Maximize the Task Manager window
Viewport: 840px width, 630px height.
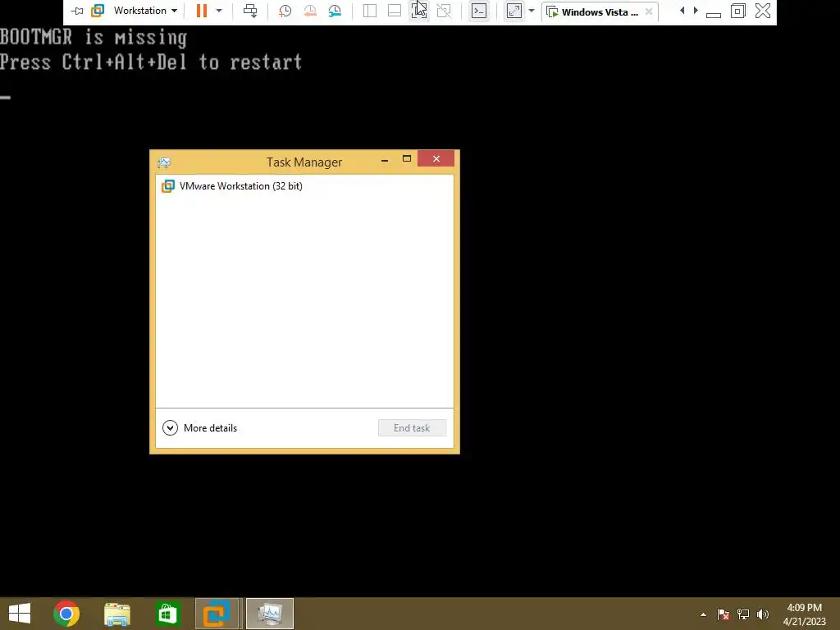(407, 158)
